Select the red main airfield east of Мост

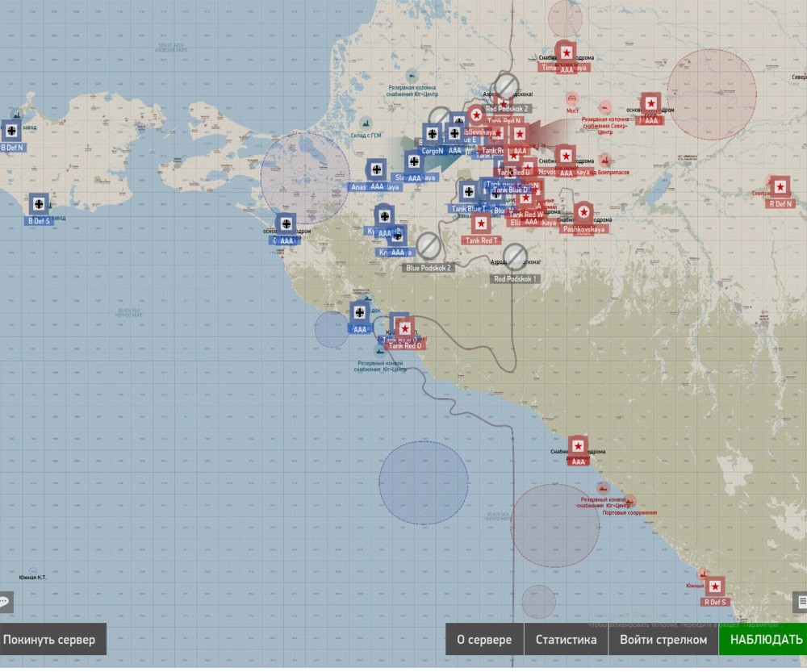[650, 103]
